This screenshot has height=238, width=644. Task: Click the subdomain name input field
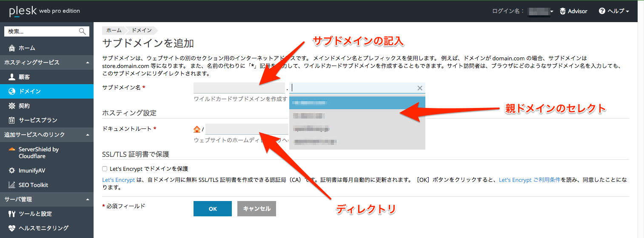(239, 88)
